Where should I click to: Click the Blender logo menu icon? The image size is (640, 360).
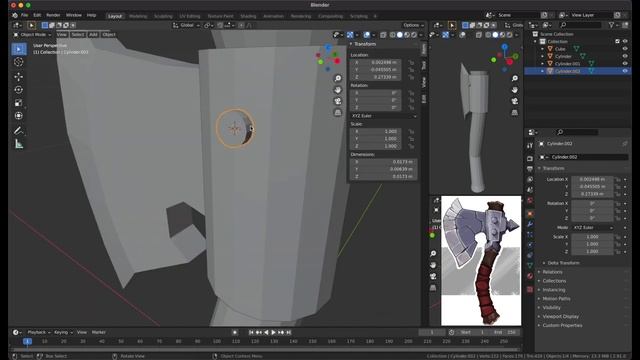[x=15, y=15]
